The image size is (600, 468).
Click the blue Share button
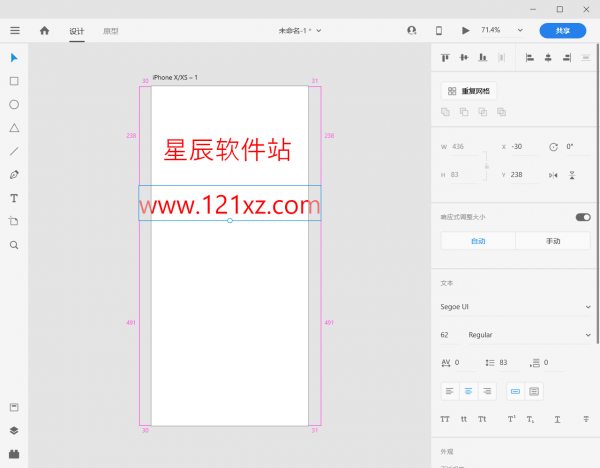point(563,31)
